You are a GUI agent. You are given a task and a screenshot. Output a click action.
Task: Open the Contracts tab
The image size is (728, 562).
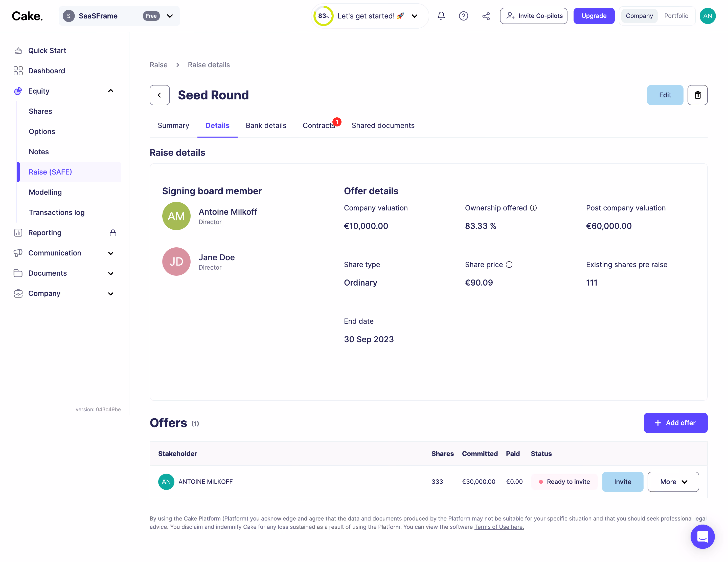(319, 125)
